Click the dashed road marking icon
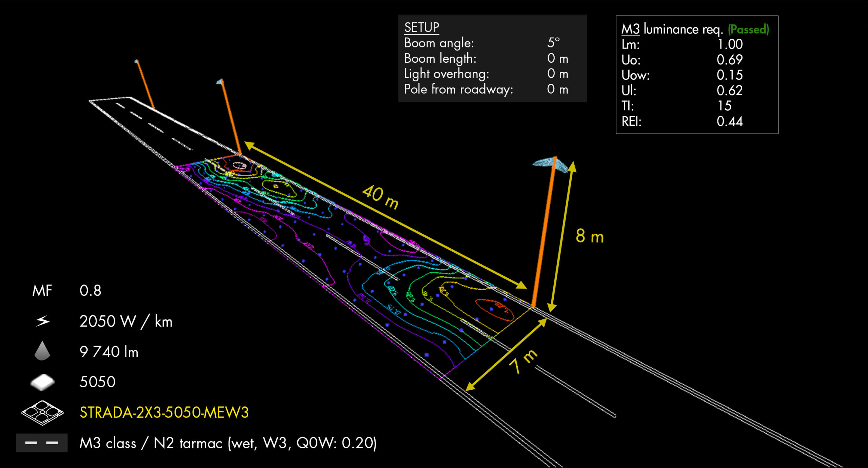 42,443
